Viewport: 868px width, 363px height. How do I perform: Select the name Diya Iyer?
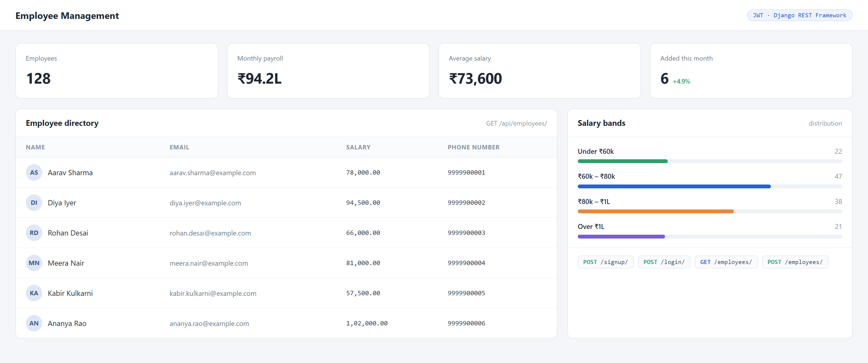(x=62, y=203)
